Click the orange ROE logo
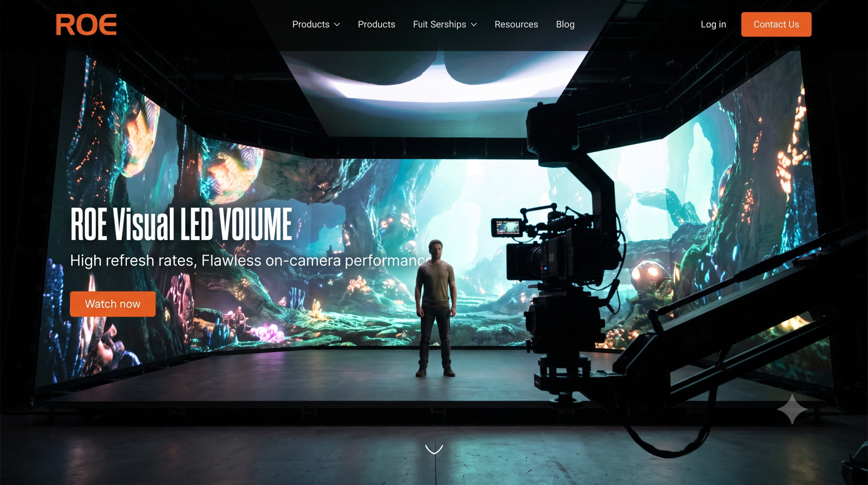Image resolution: width=868 pixels, height=485 pixels. (86, 24)
